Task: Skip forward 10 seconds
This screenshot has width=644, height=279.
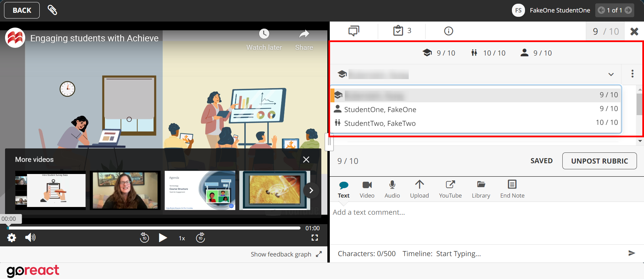Action: pyautogui.click(x=201, y=238)
